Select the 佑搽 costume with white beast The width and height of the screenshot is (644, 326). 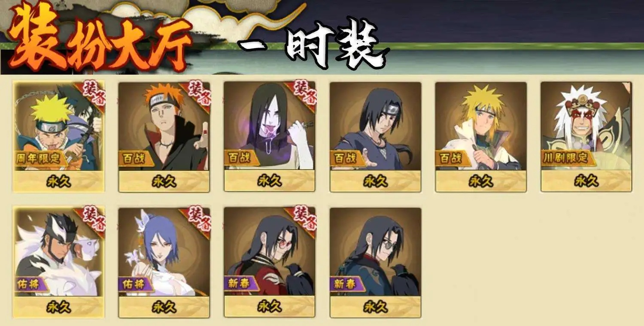[59, 263]
